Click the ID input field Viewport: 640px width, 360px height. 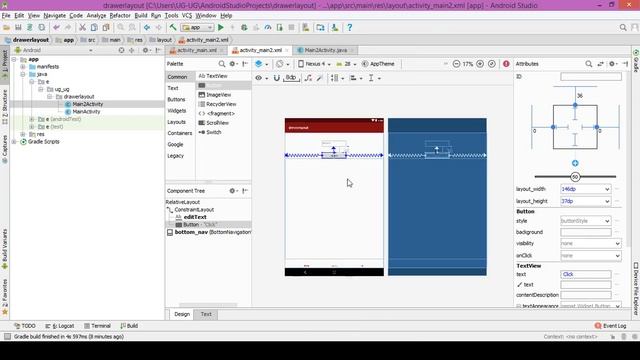(591, 77)
